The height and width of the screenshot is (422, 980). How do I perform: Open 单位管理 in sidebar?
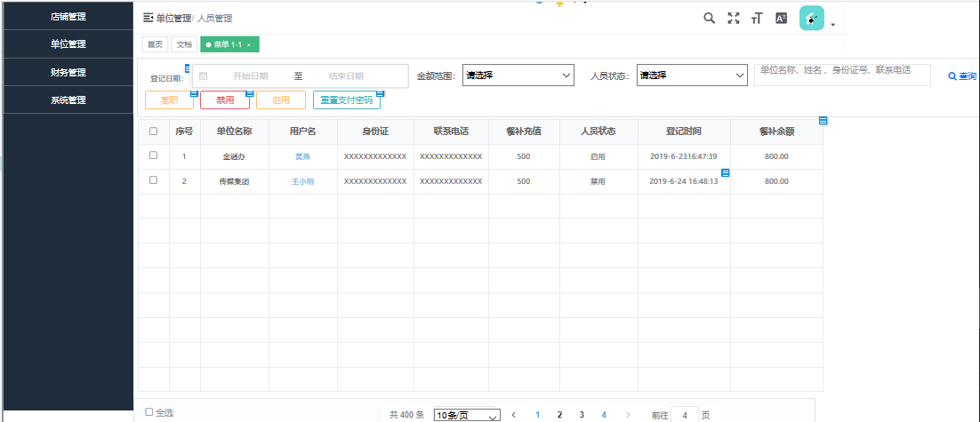68,44
